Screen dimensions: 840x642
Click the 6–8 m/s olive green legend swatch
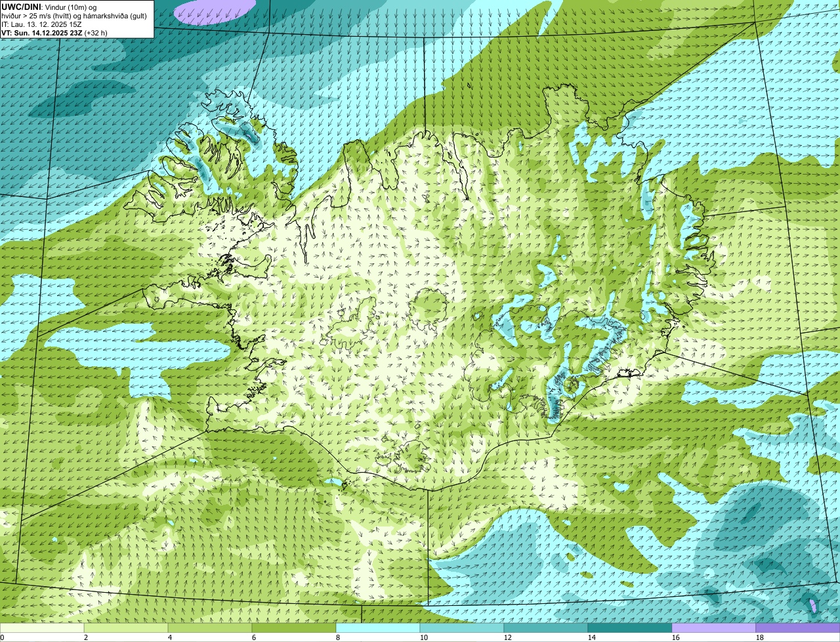pyautogui.click(x=294, y=628)
